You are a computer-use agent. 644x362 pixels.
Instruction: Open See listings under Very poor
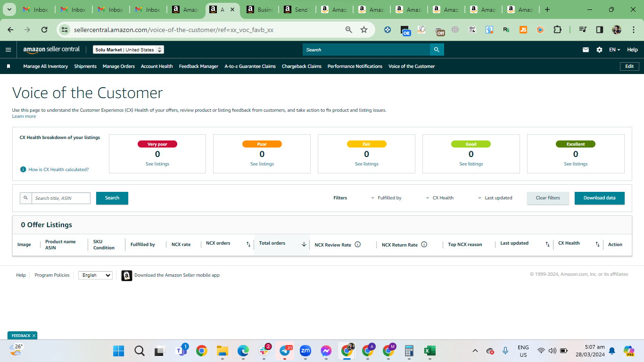click(157, 164)
